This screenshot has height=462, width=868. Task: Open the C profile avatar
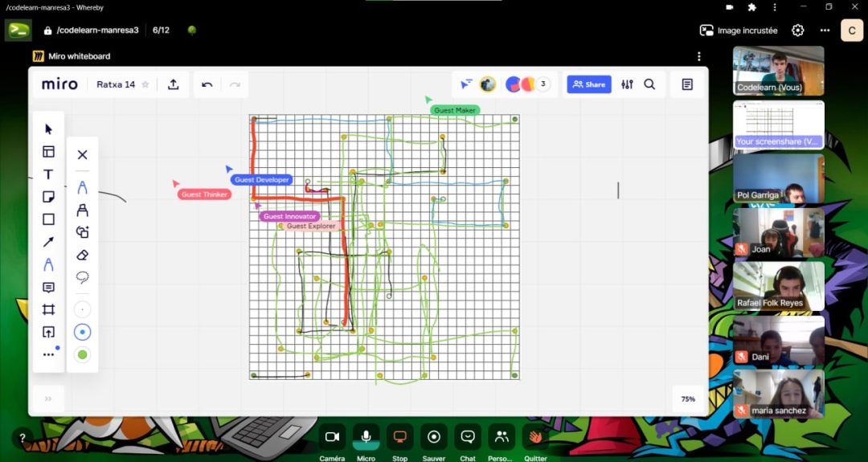click(x=852, y=31)
